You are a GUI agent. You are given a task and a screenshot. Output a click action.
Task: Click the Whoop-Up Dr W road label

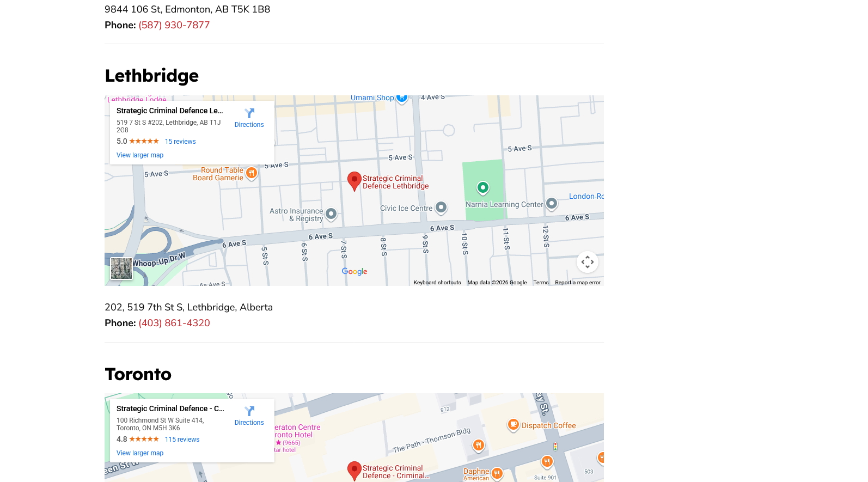click(159, 259)
